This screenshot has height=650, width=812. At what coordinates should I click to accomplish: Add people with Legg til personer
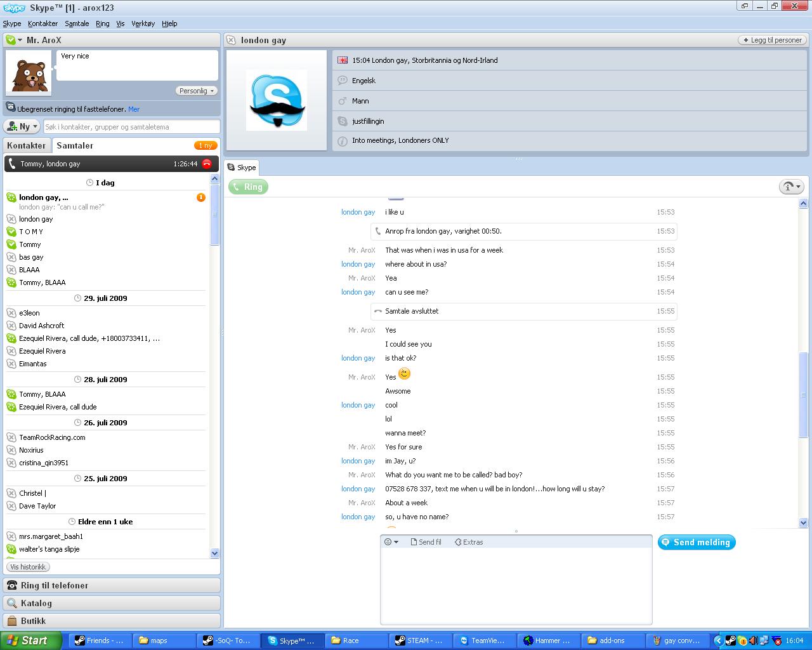(x=772, y=40)
